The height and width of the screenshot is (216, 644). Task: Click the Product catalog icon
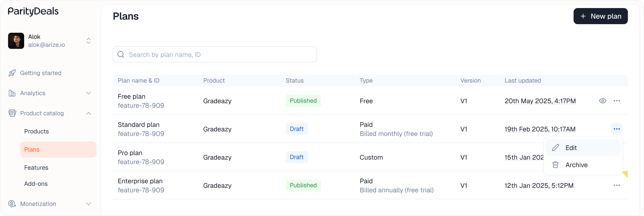pos(12,113)
